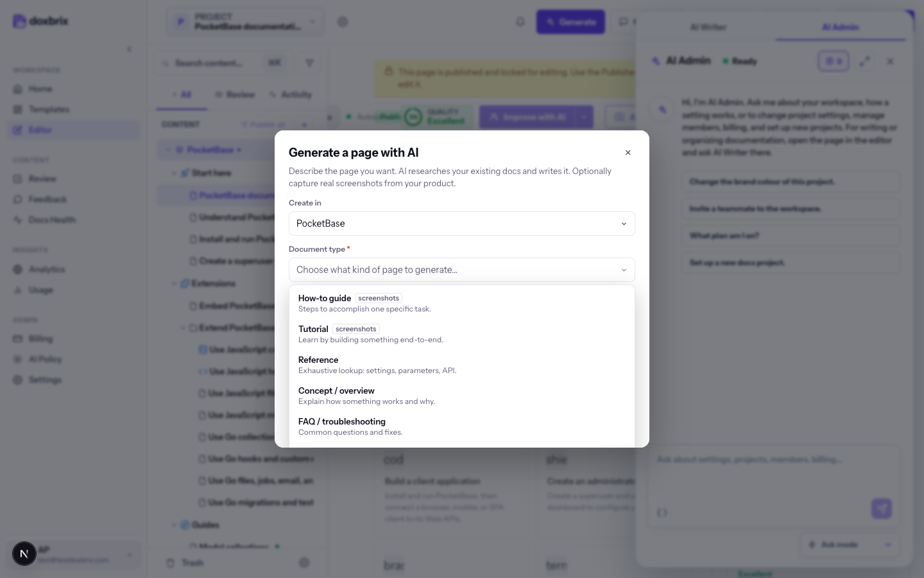Open notifications with the bell icon
Viewport: 924px width, 578px height.
coord(520,22)
